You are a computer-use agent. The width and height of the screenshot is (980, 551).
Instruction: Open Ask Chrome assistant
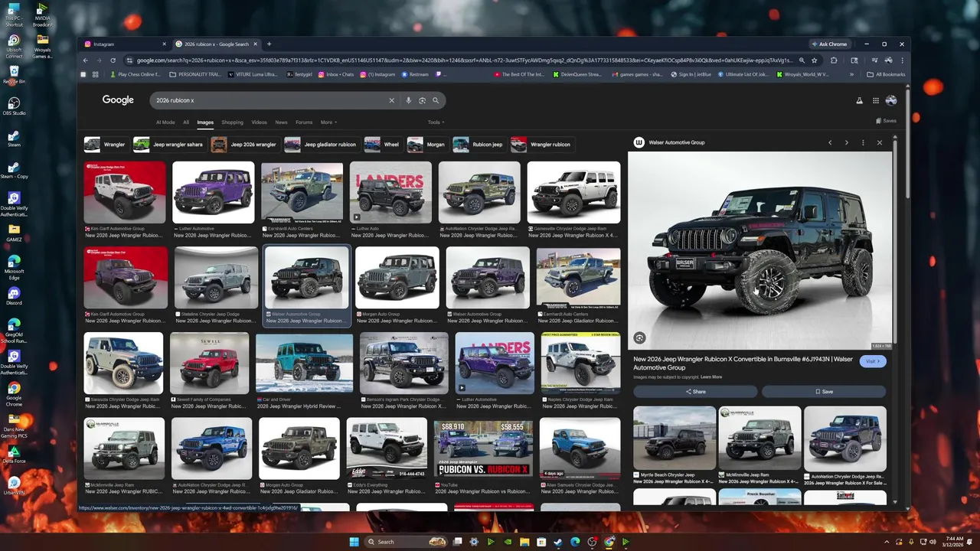click(x=829, y=44)
